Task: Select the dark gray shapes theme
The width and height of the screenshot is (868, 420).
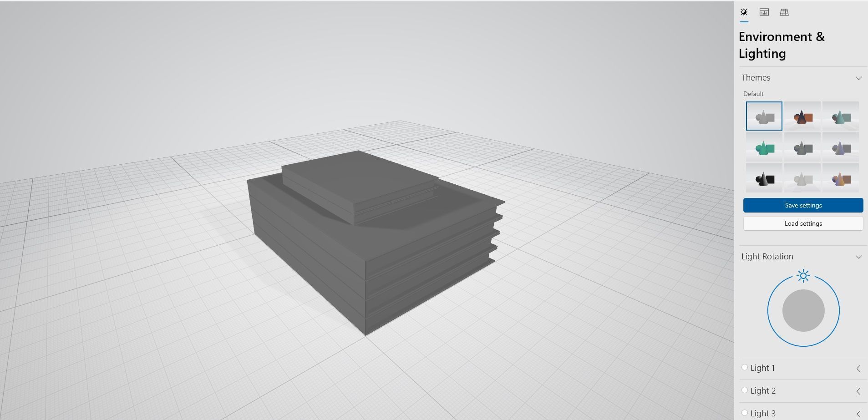Action: click(802, 147)
